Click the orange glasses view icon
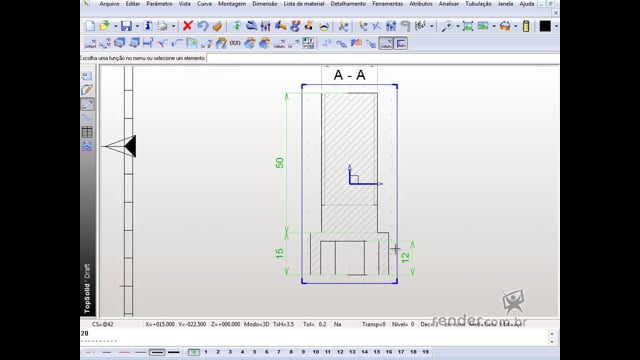Screen dimensions: 640x360 pos(505,26)
